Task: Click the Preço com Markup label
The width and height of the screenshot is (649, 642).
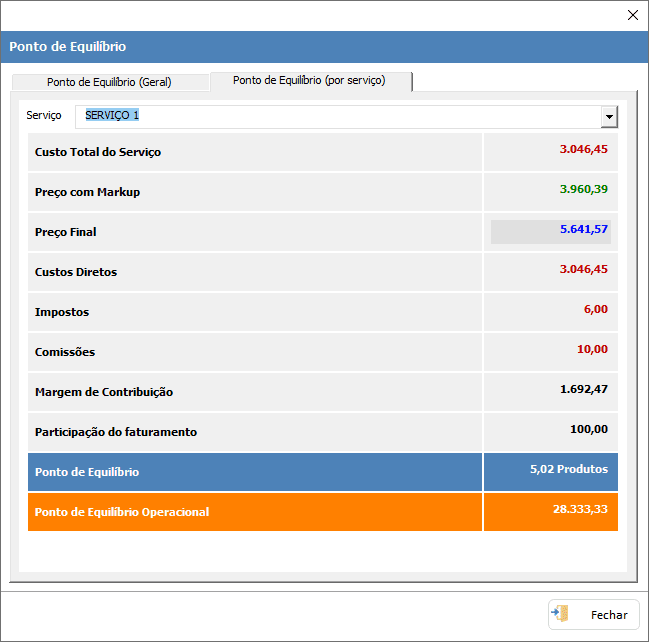Action: point(87,192)
